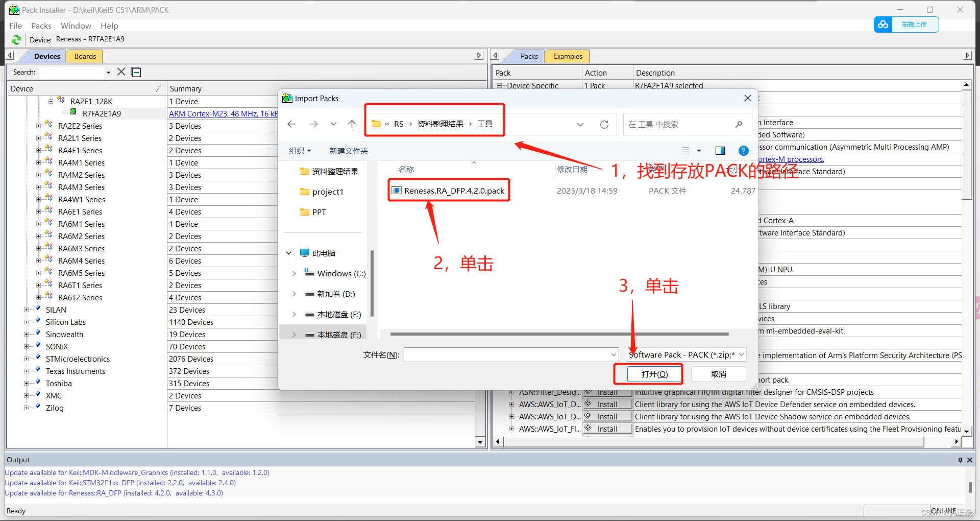Open dialog help question-mark icon

click(744, 151)
